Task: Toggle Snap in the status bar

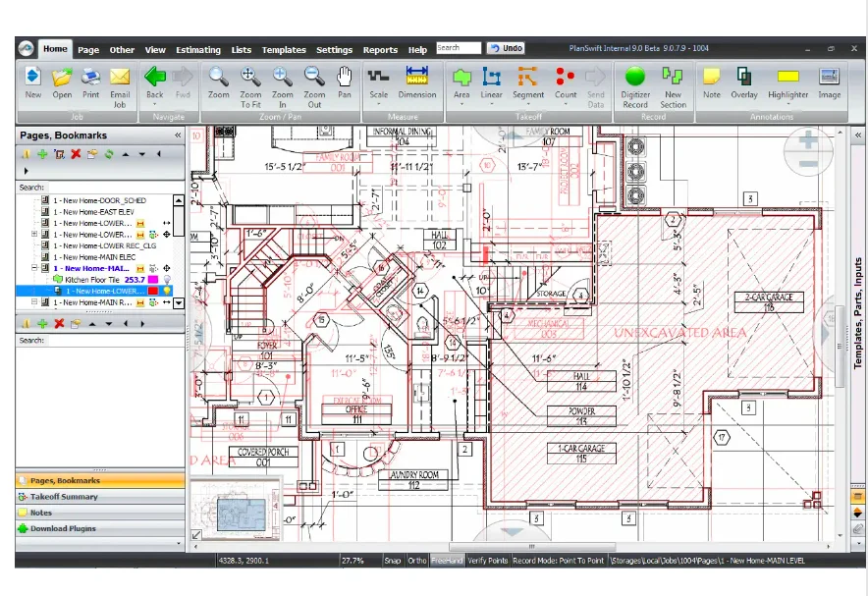Action: click(393, 560)
